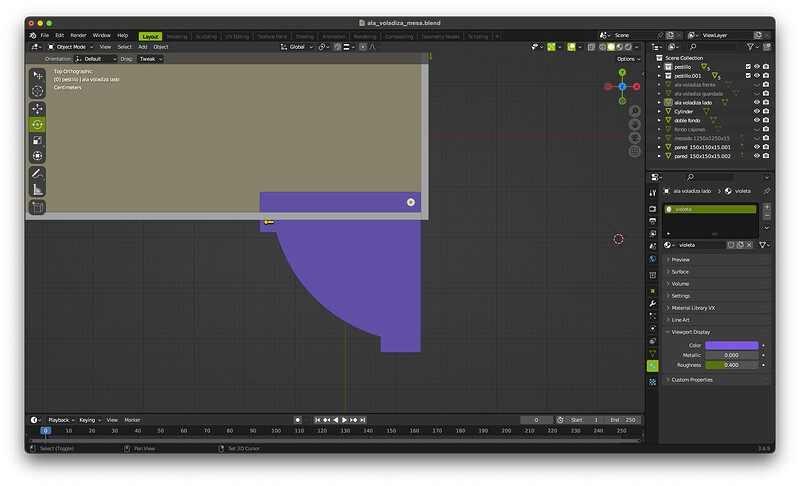The height and width of the screenshot is (486, 800).
Task: Select the Transform tool
Action: pyautogui.click(x=37, y=156)
